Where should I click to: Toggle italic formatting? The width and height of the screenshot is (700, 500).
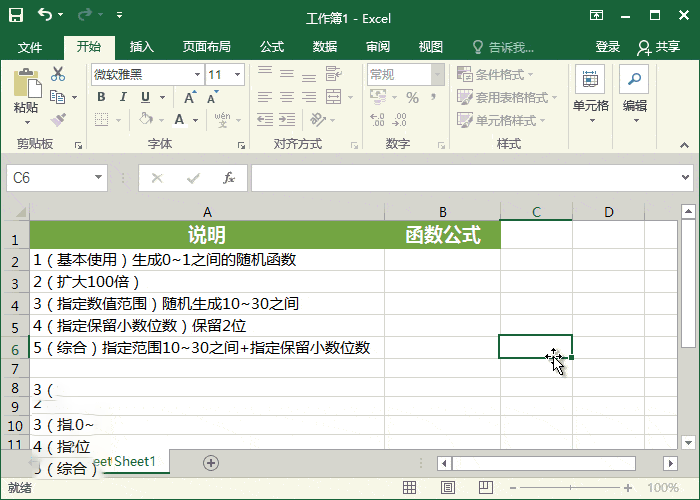coord(123,97)
